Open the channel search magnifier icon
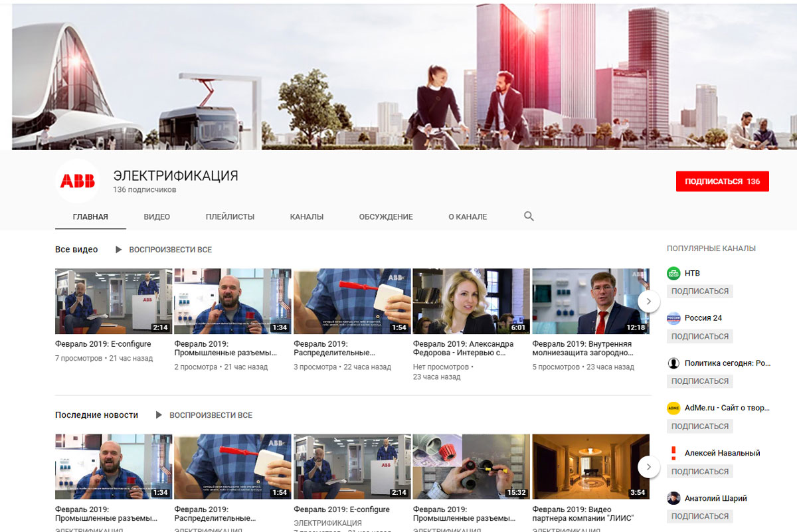 (x=529, y=217)
